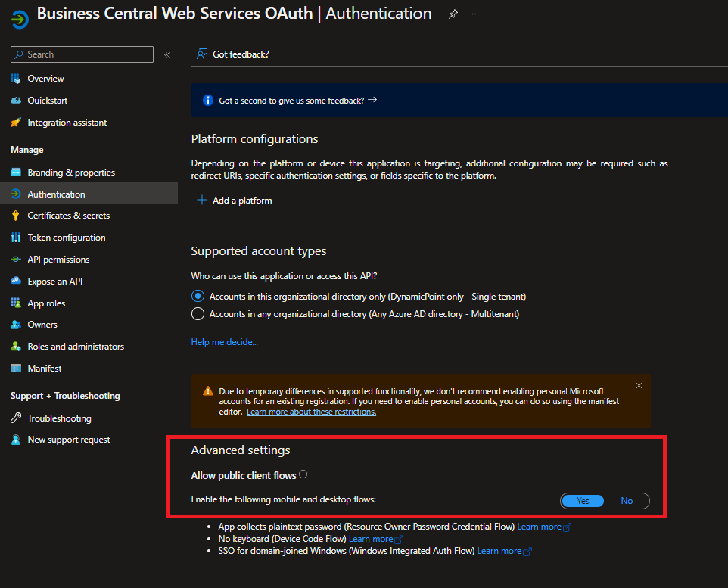Click the Quickstart cloud icon
The height and width of the screenshot is (588, 728).
point(16,101)
